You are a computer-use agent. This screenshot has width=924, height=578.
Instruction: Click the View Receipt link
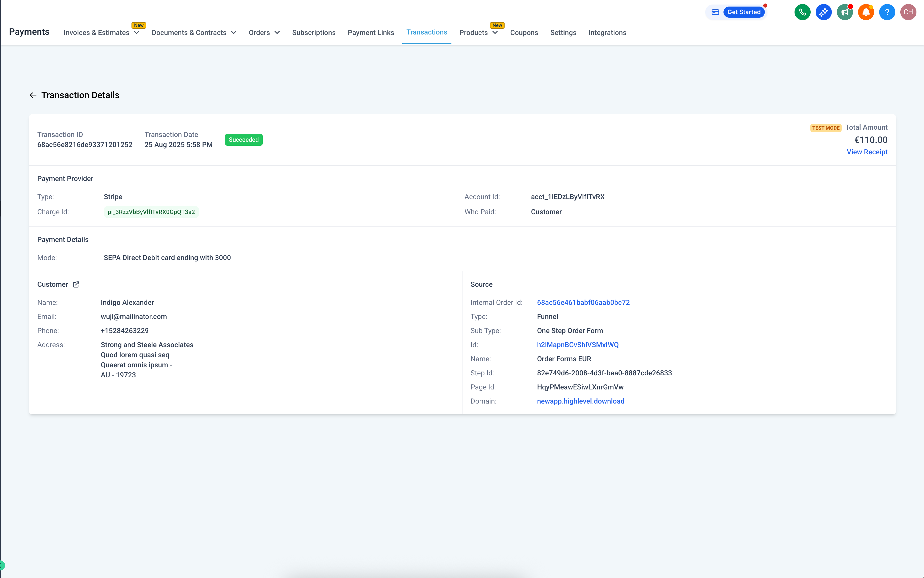point(867,152)
